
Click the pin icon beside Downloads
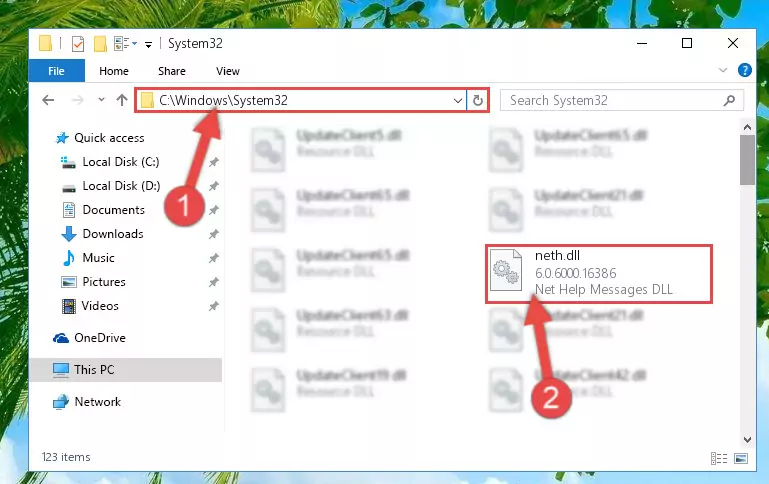coord(213,234)
